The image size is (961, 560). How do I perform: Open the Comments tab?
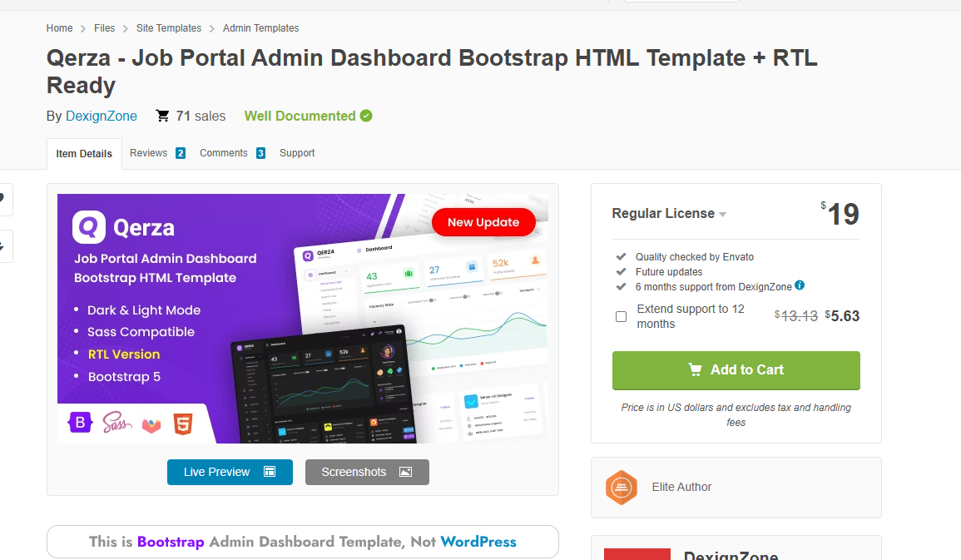221,153
